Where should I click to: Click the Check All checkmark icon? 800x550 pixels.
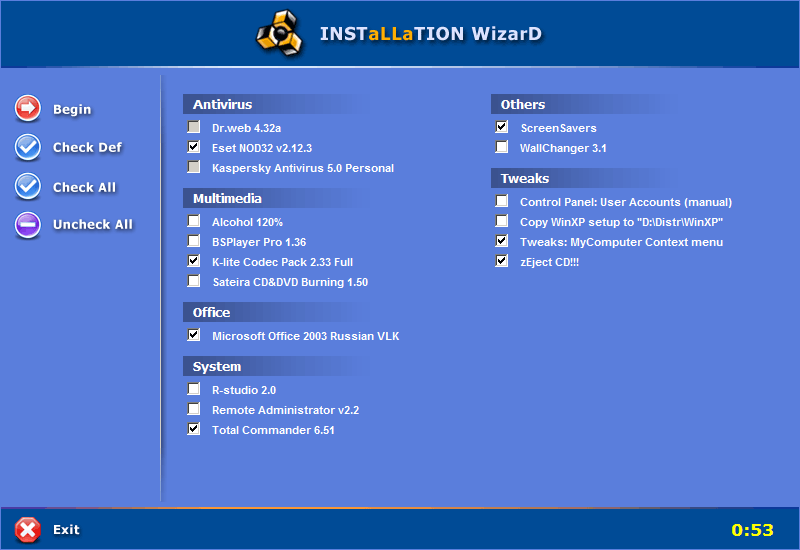[x=28, y=186]
